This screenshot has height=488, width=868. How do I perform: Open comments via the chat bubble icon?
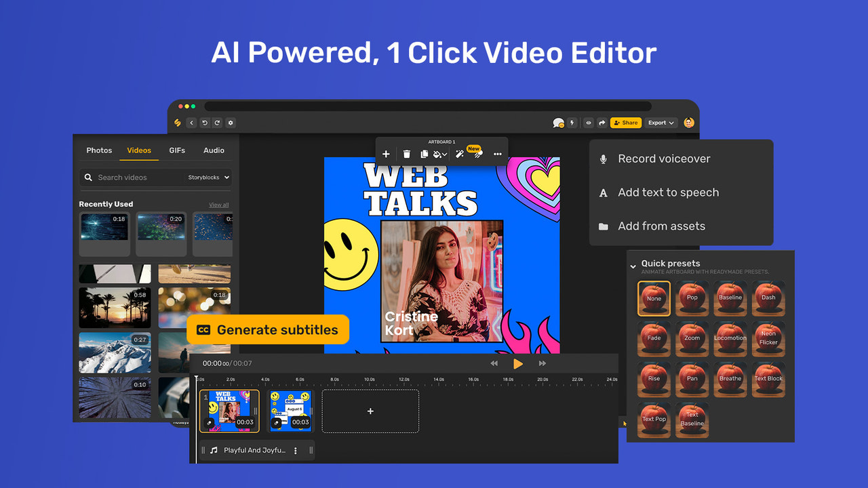557,123
